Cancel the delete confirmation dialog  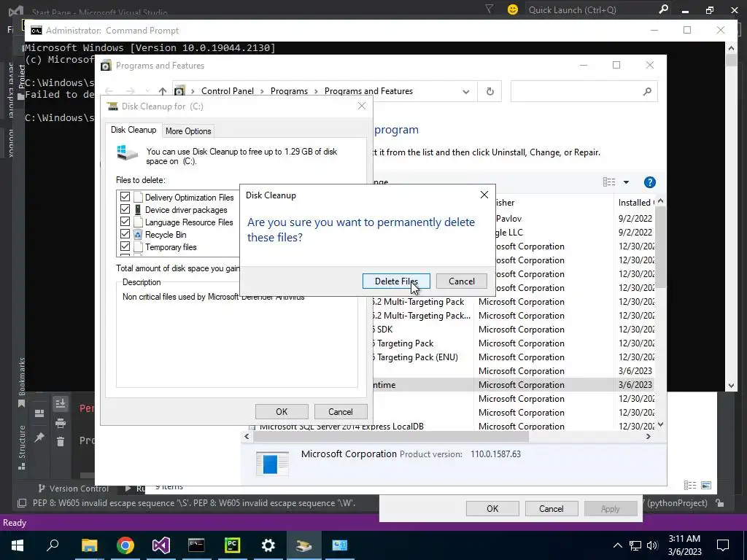[x=461, y=281]
